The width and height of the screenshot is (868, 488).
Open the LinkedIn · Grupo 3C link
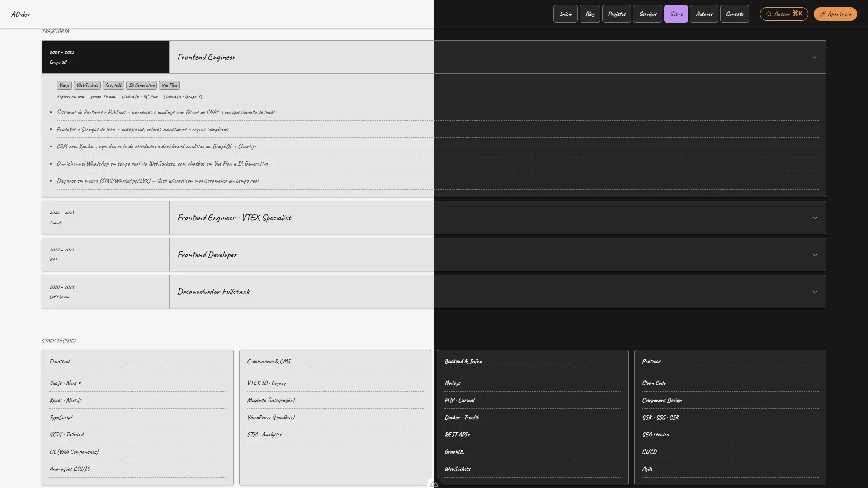click(183, 97)
